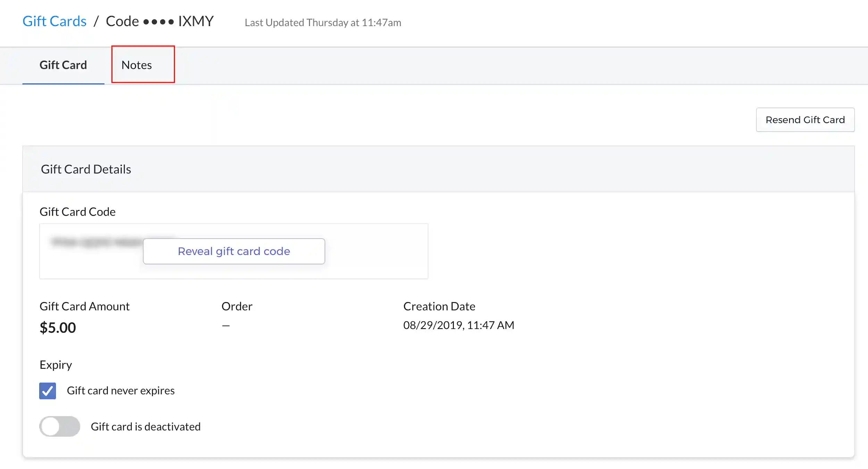
Task: Click the Resend Gift Card button
Action: tap(805, 120)
